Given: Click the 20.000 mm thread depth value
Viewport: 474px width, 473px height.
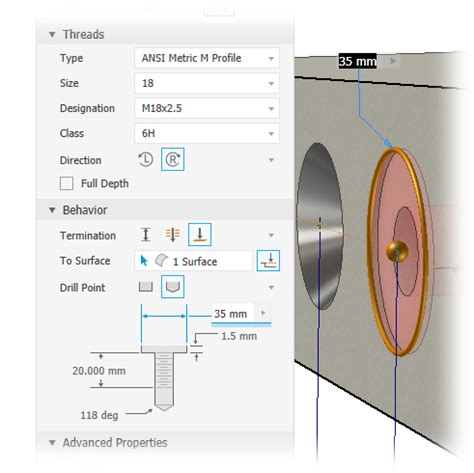Looking at the screenshot, I should coord(99,371).
